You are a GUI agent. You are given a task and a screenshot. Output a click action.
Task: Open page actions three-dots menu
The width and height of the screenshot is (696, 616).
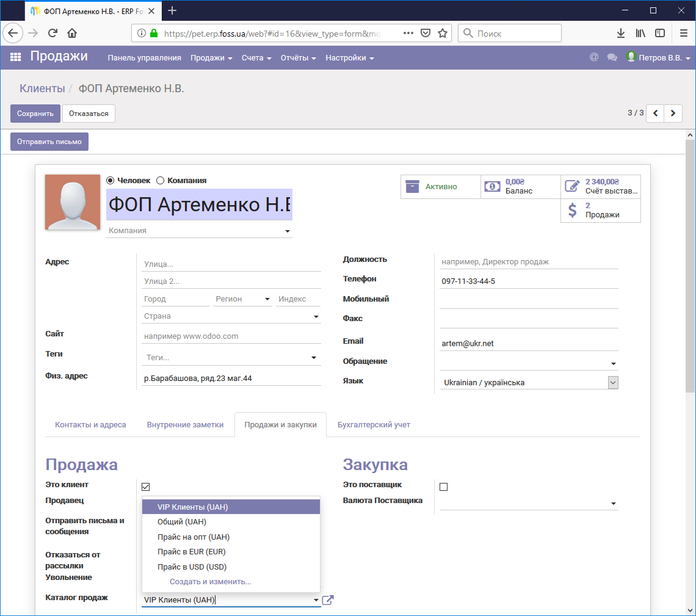[408, 34]
